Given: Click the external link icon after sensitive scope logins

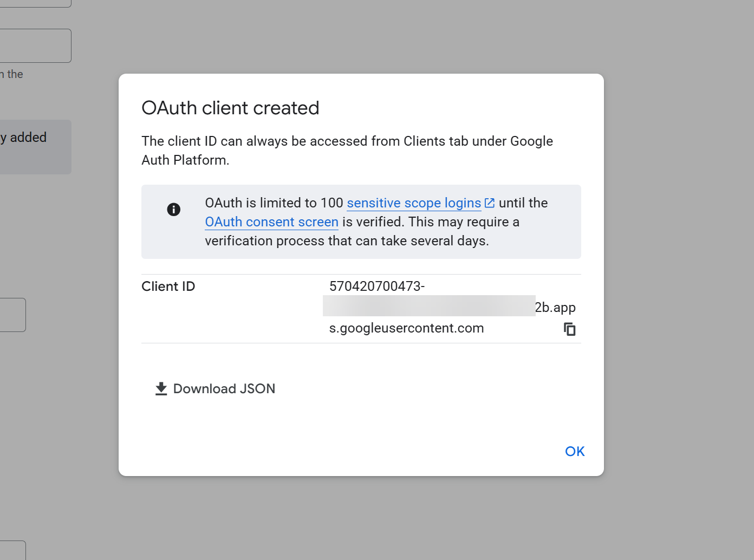Looking at the screenshot, I should click(490, 203).
